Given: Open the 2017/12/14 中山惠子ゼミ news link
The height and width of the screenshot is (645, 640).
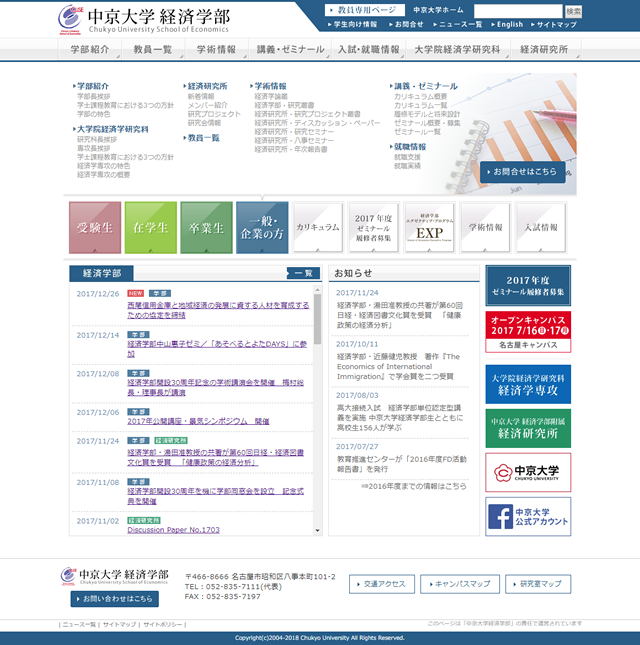Looking at the screenshot, I should 217,349.
